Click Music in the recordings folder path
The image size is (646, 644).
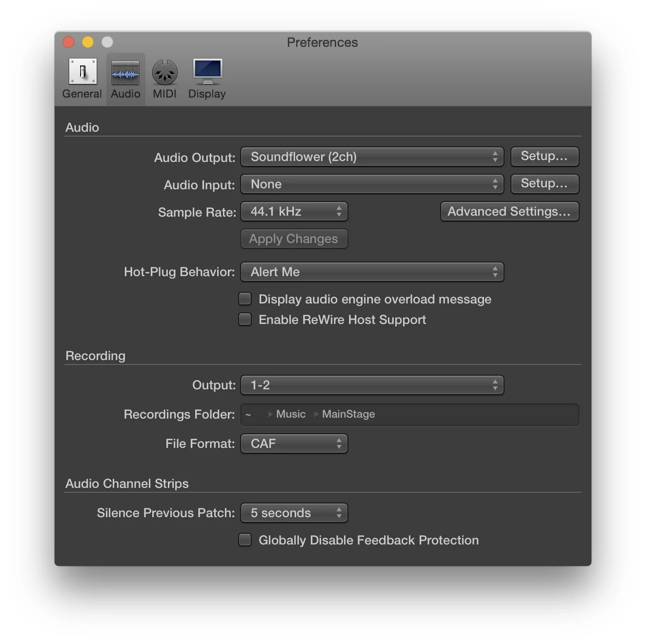(x=291, y=414)
